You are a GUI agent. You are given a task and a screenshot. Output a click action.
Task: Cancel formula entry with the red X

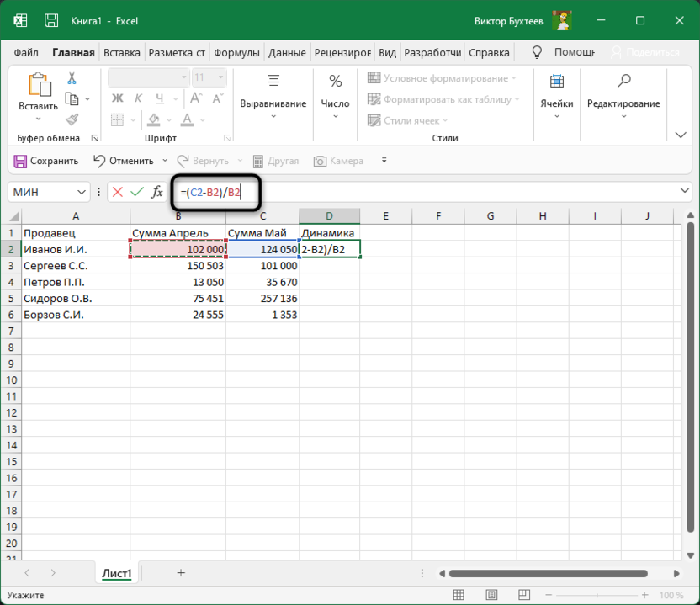(118, 192)
